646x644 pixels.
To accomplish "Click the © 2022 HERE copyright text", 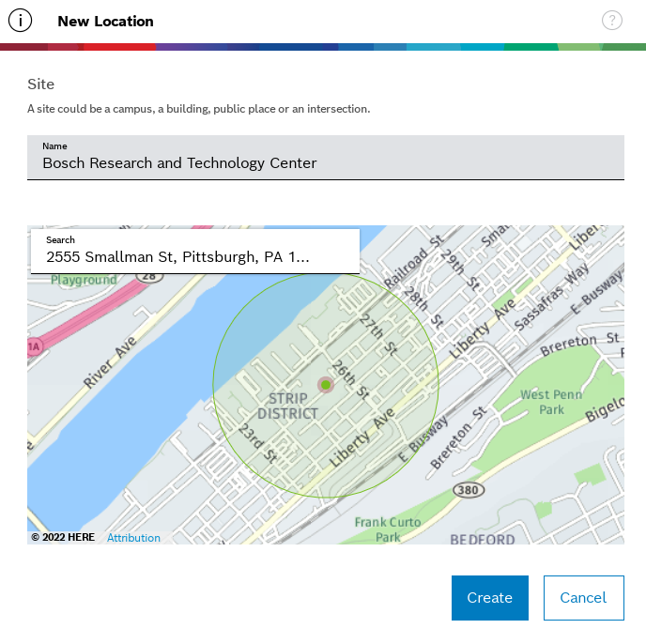I will pos(63,537).
